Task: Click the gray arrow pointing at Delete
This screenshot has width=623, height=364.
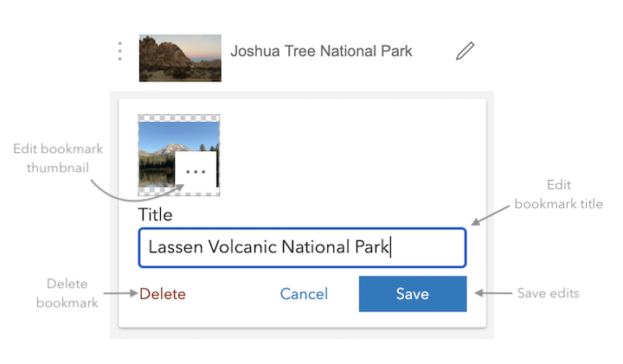Action: click(x=121, y=293)
